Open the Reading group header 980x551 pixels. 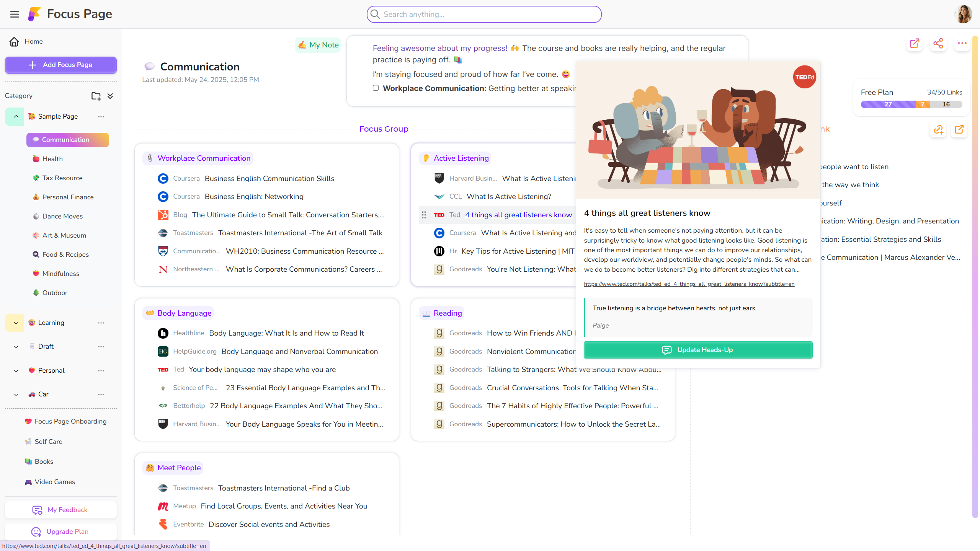pos(442,313)
